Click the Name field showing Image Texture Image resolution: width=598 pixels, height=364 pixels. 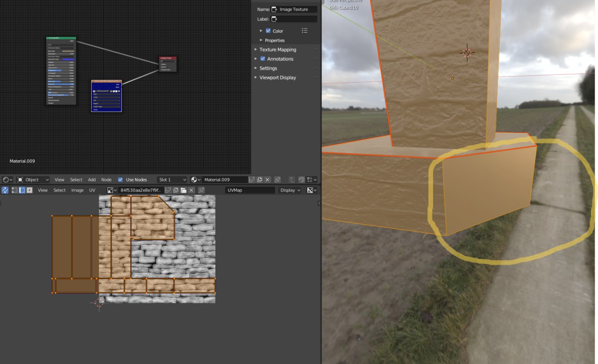(294, 9)
